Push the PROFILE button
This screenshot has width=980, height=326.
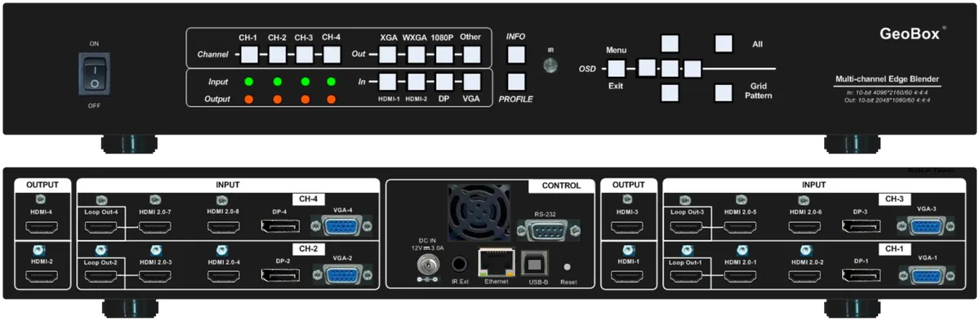tap(516, 83)
